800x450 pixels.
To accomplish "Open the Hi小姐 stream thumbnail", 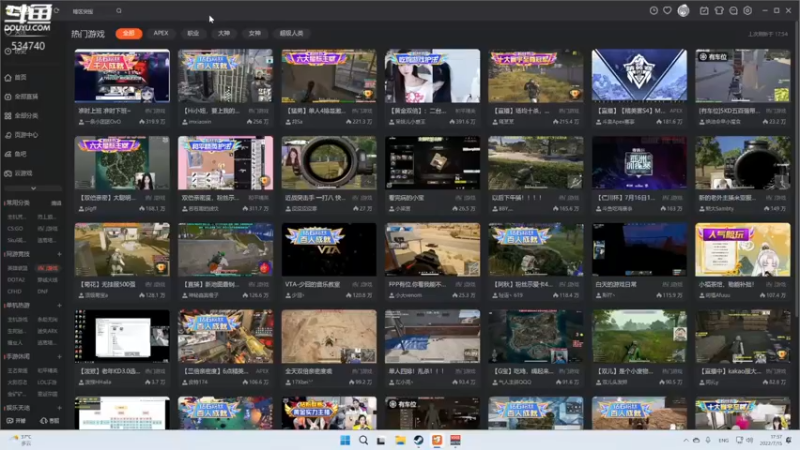I will (225, 76).
